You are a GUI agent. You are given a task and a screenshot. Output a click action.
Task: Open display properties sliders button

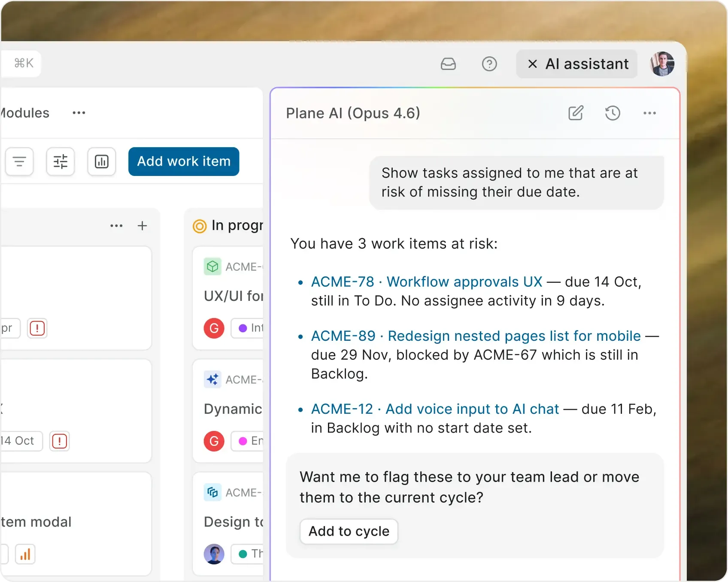click(x=61, y=162)
